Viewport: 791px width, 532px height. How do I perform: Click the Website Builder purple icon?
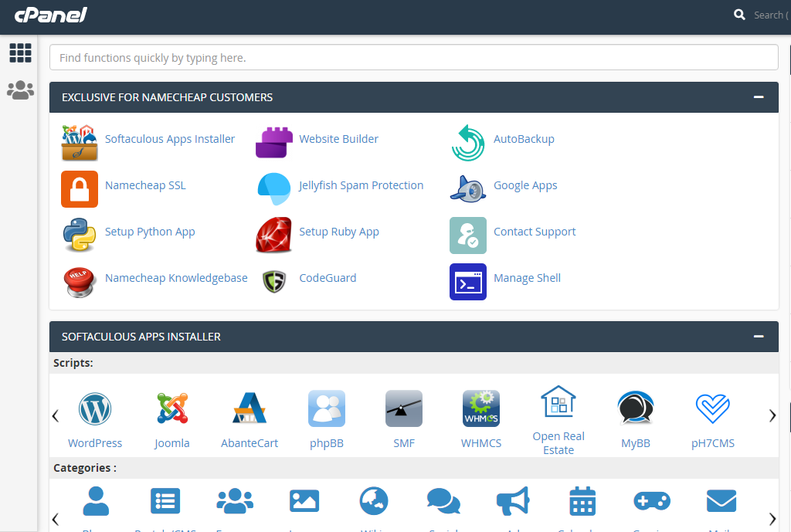(x=274, y=143)
